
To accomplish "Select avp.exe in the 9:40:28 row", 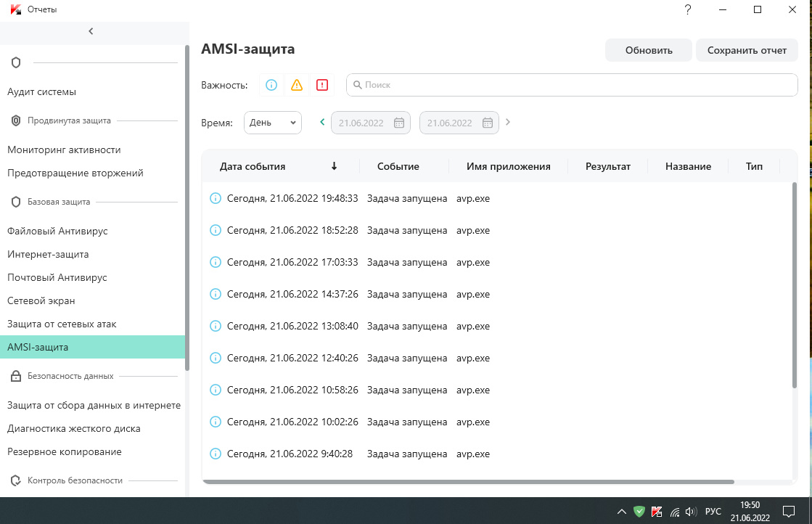I will 473,454.
